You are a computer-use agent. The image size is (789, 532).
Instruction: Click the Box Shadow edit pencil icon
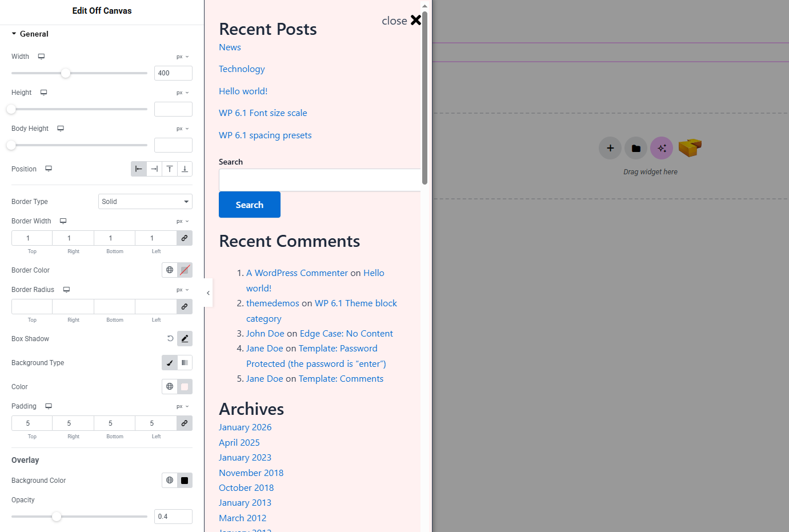[x=185, y=339]
